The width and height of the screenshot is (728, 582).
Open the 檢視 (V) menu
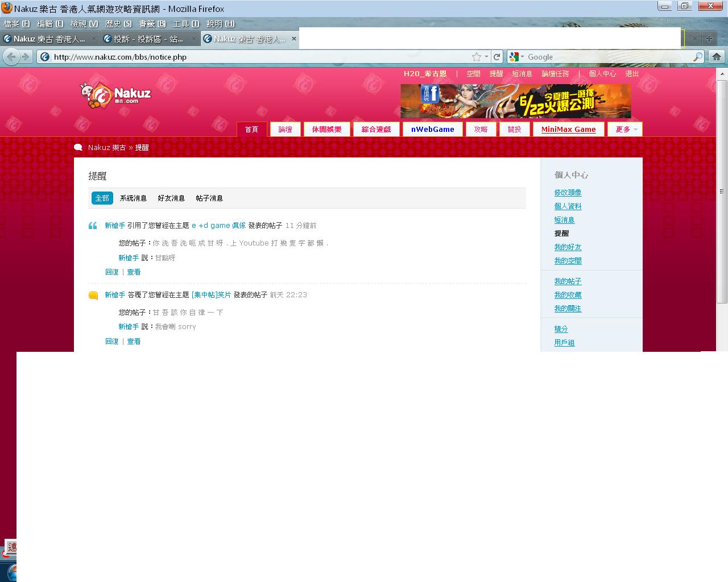pos(84,24)
